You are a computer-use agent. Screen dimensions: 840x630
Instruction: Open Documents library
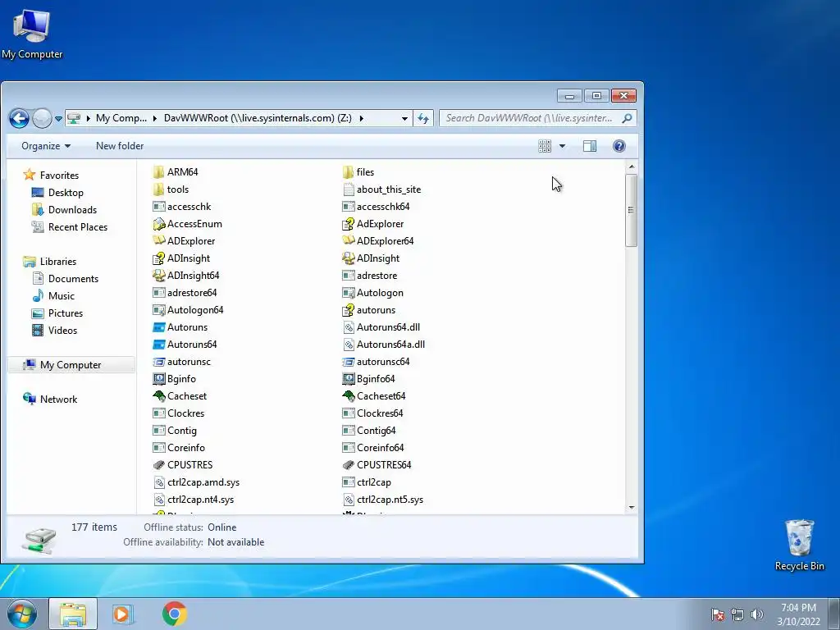point(73,279)
